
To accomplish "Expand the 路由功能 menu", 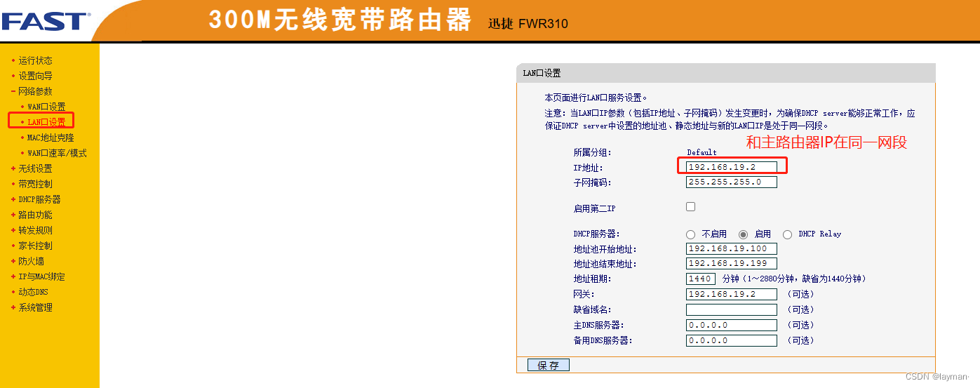I will (35, 215).
